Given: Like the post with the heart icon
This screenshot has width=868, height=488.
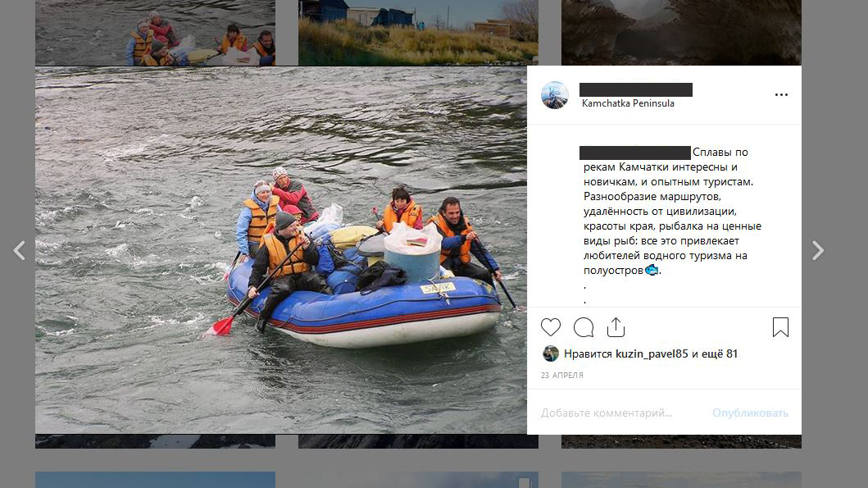Looking at the screenshot, I should click(550, 327).
